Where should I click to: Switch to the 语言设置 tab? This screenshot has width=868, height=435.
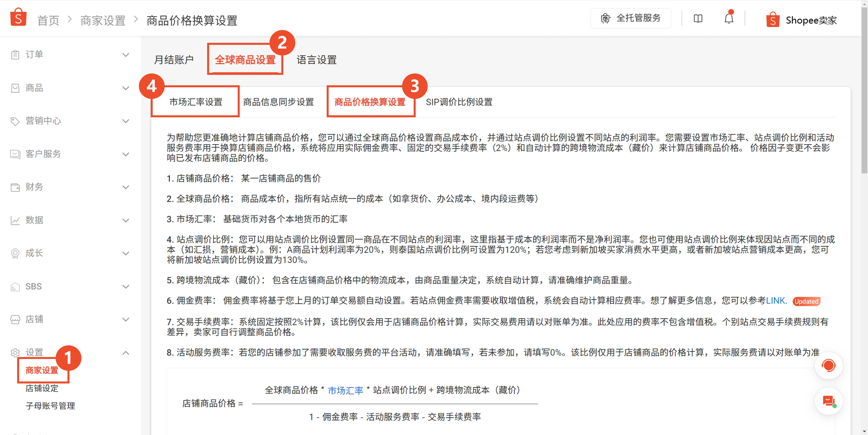tap(316, 60)
